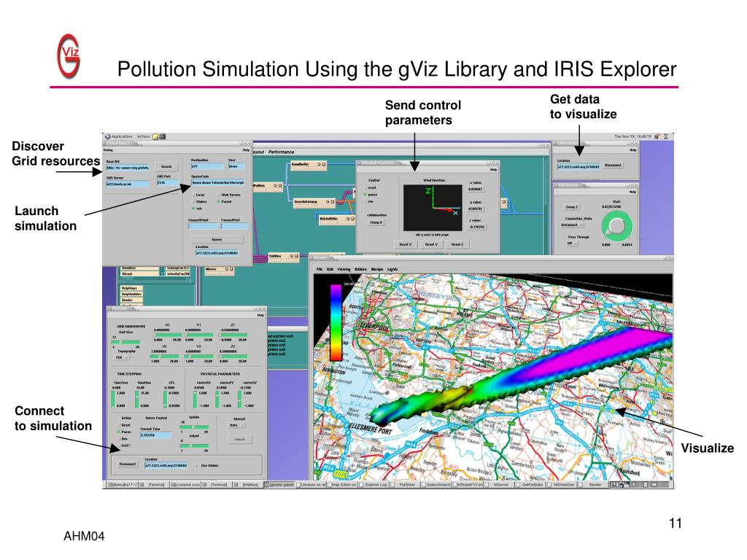Open the Librarian taskbar entry
The height and width of the screenshot is (560, 747).
tap(311, 485)
